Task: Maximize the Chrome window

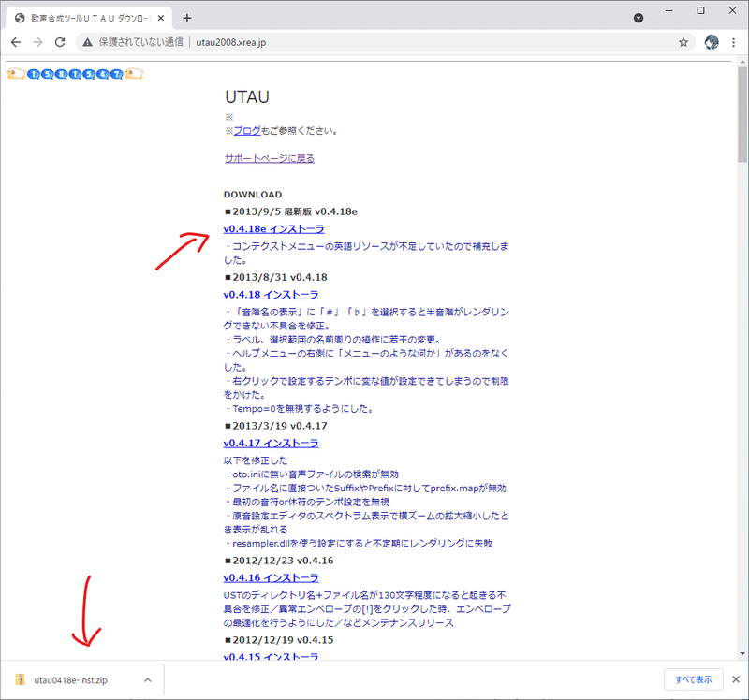Action: 700,10
